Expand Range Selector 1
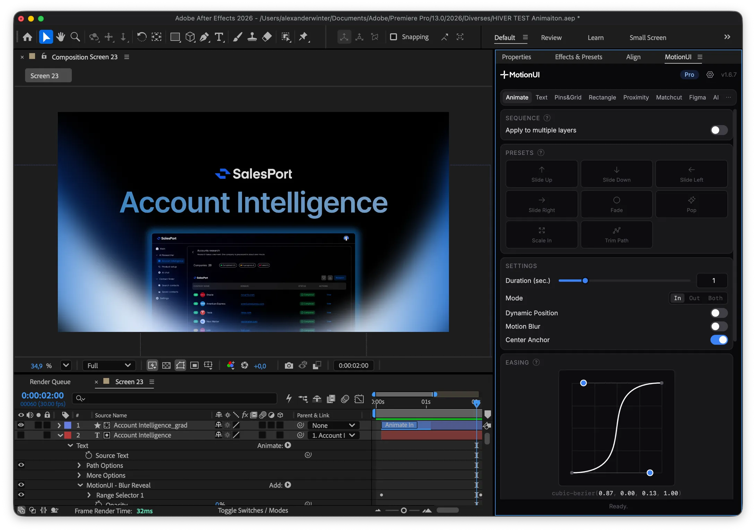This screenshot has height=532, width=756. point(89,495)
